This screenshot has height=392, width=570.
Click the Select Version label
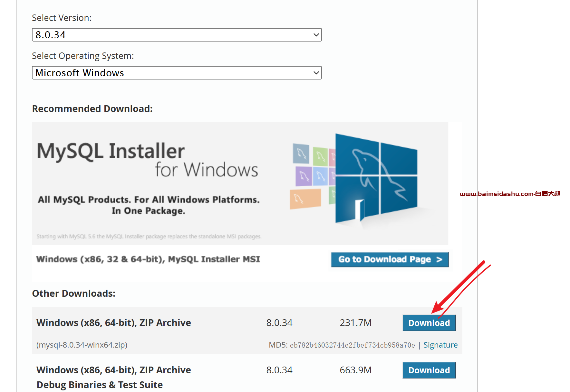pyautogui.click(x=62, y=18)
